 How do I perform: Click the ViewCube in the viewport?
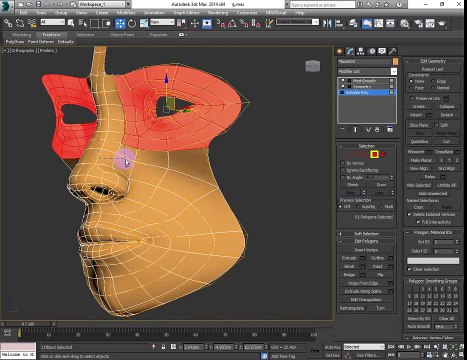pyautogui.click(x=312, y=66)
